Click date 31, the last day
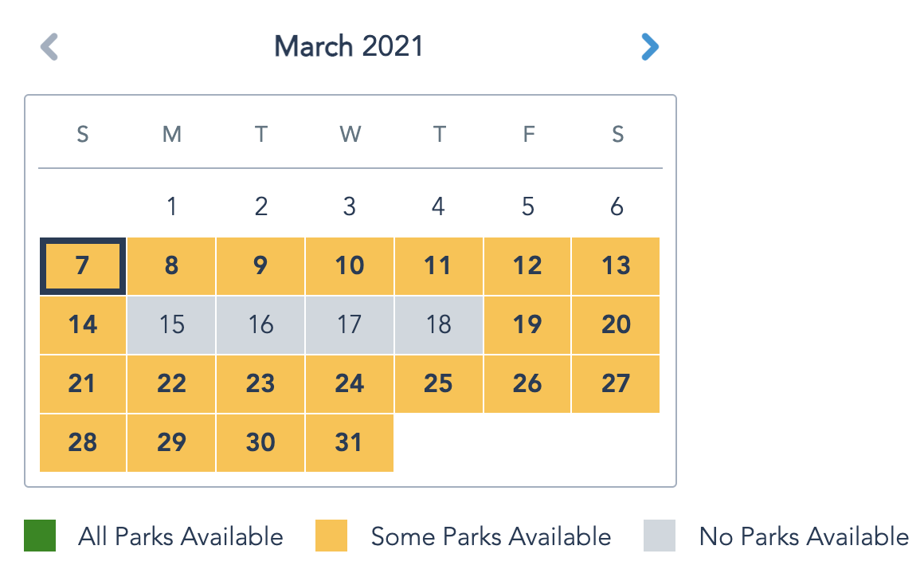 point(350,442)
